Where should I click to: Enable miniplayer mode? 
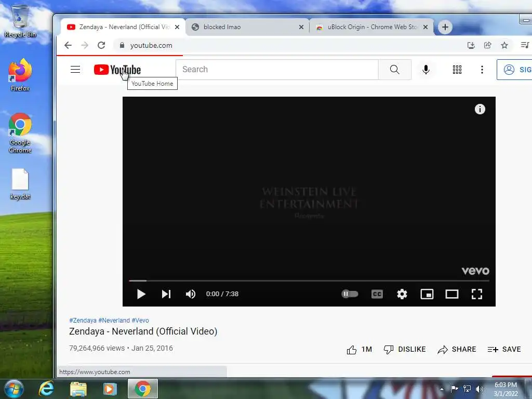[427, 294]
